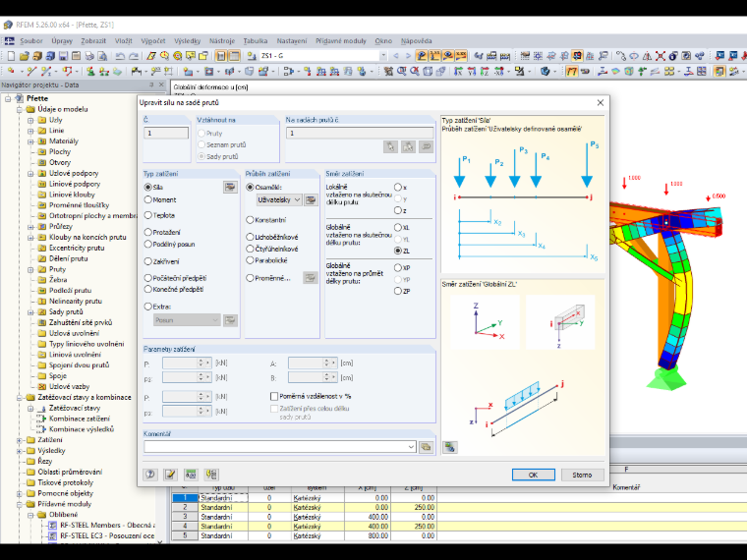
Task: Select row 3 header in nodes table
Action: pos(185,517)
